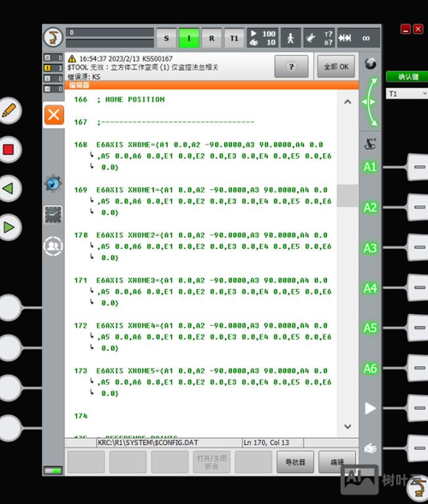Select the A3 axis jog label
The width and height of the screenshot is (428, 504).
(370, 248)
